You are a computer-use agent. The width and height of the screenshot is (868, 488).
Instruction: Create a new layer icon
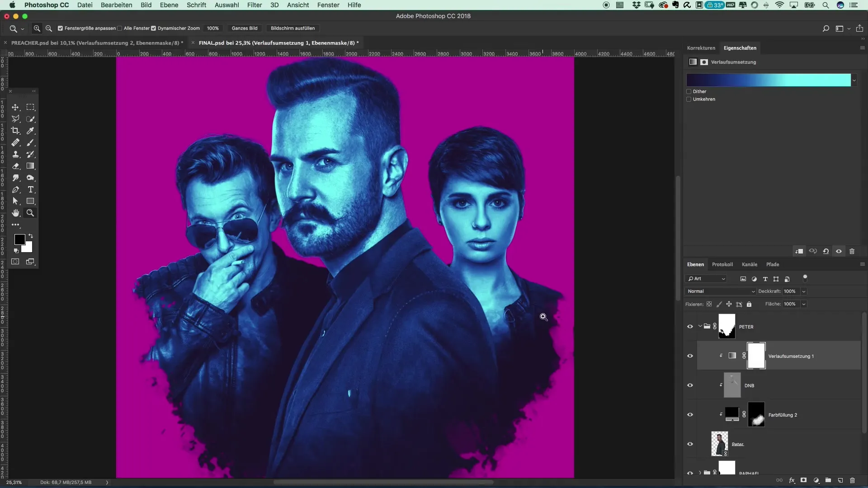coord(840,480)
